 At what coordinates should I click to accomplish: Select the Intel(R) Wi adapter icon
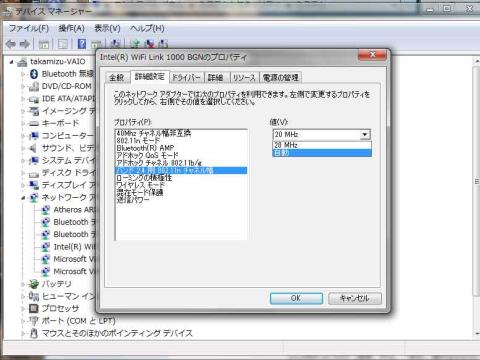[45, 247]
